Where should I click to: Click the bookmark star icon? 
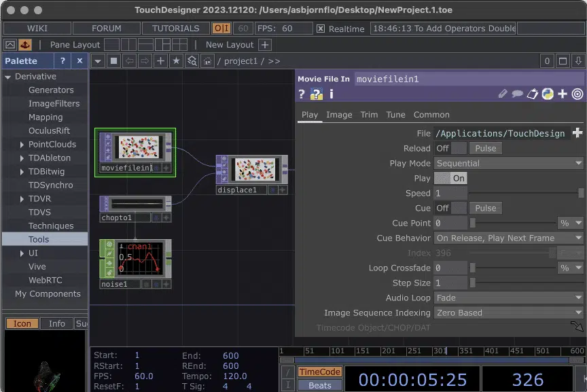[x=176, y=61]
